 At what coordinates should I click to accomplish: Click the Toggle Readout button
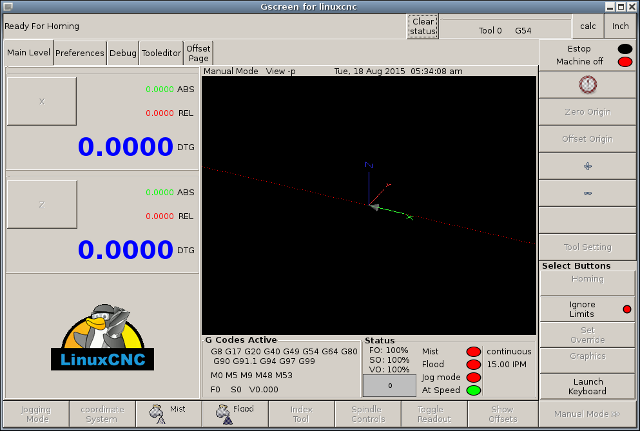point(434,414)
